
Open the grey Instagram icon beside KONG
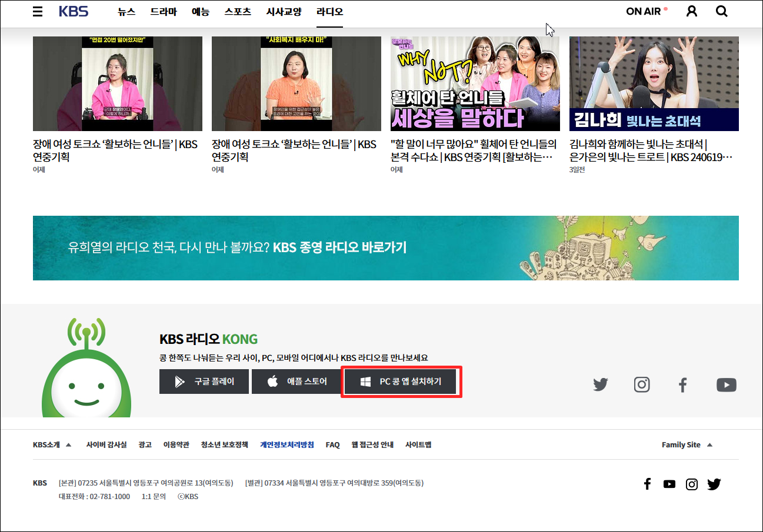pyautogui.click(x=642, y=385)
